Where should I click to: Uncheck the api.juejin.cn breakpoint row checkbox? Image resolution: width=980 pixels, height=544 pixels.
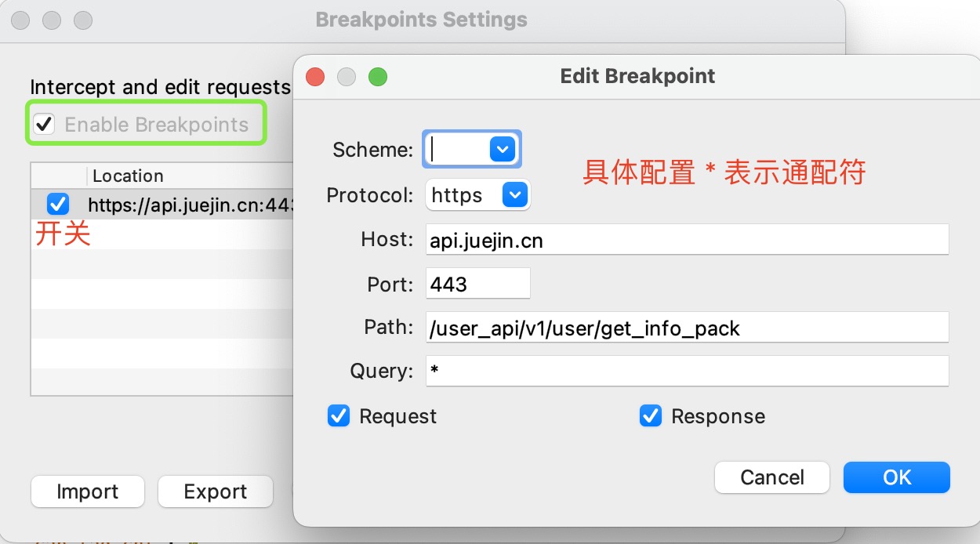pyautogui.click(x=57, y=205)
